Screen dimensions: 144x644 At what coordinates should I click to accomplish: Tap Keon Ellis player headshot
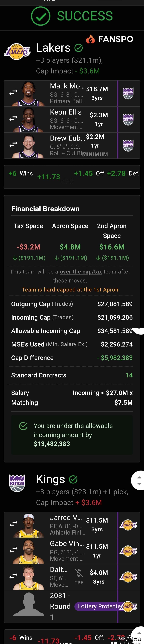(x=28, y=120)
